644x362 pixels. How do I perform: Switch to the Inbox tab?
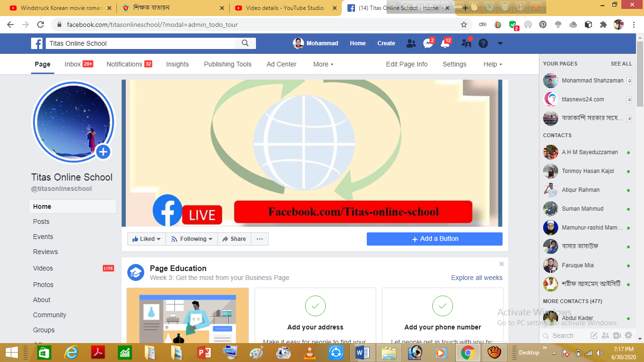pos(79,64)
